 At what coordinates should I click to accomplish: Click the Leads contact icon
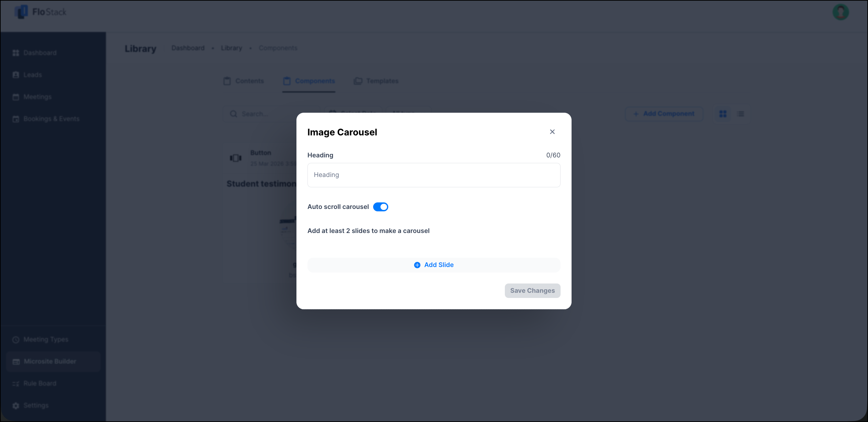pos(16,75)
